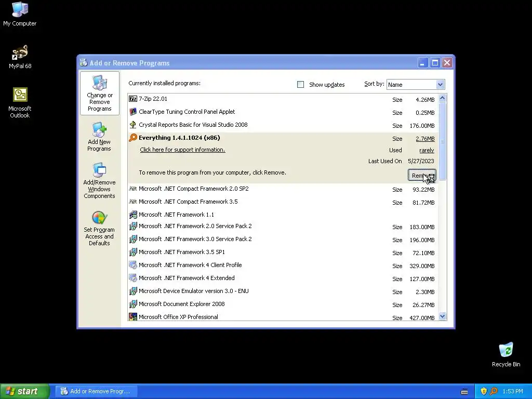The width and height of the screenshot is (532, 399).
Task: Open Set Program Access and Defaults
Action: point(99,228)
